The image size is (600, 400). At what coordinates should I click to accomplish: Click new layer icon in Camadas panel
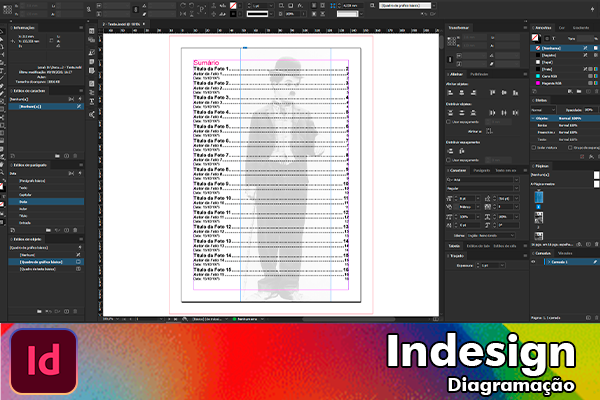588,317
